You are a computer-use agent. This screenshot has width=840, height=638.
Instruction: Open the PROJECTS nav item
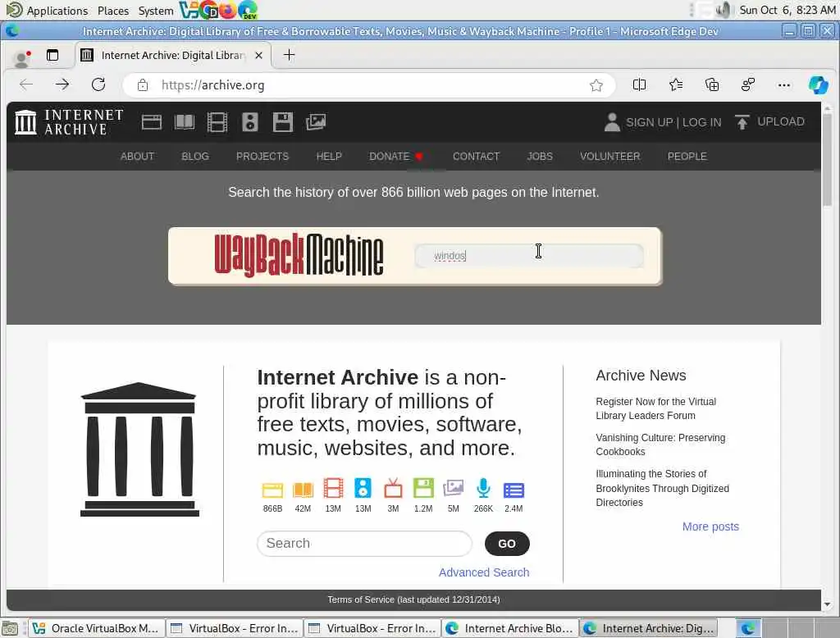262,157
